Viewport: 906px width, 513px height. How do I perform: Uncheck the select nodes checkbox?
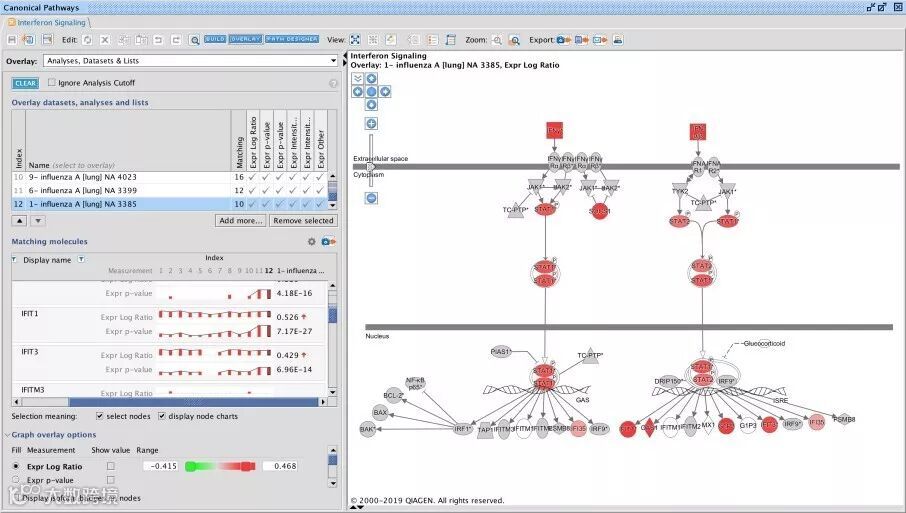click(99, 416)
